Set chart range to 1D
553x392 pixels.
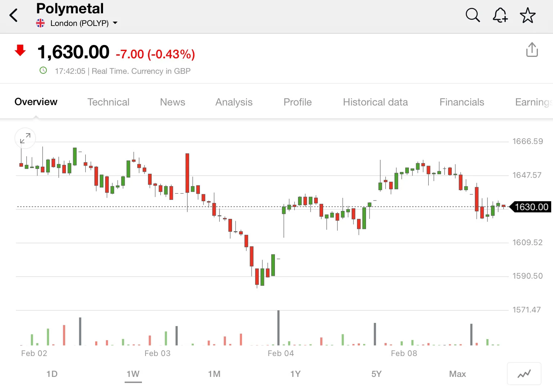point(52,374)
